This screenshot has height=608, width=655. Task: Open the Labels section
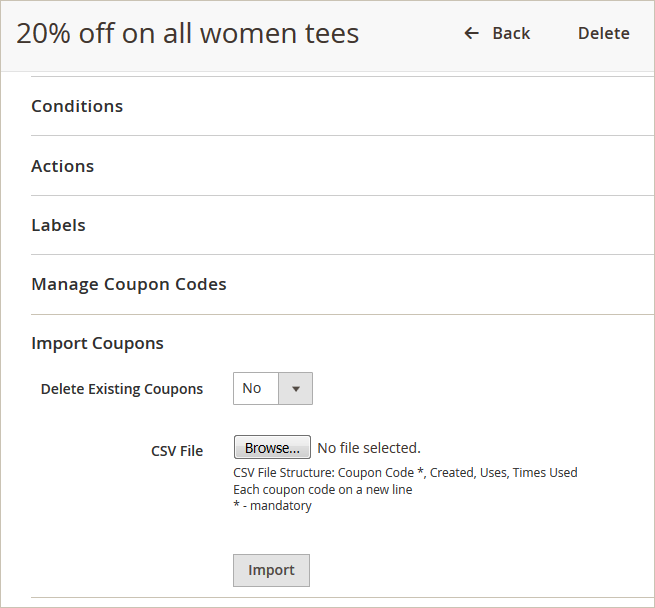[58, 225]
